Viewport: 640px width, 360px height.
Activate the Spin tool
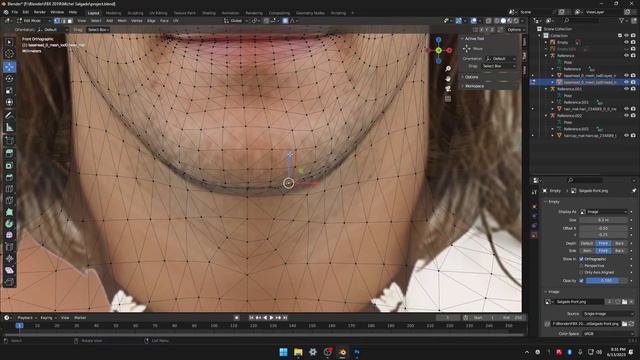pyautogui.click(x=9, y=224)
